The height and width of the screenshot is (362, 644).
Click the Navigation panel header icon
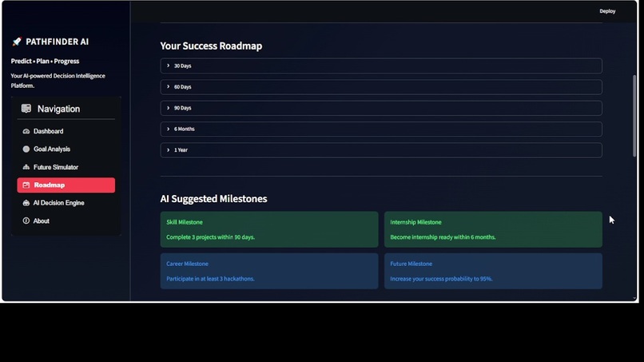[x=26, y=109]
